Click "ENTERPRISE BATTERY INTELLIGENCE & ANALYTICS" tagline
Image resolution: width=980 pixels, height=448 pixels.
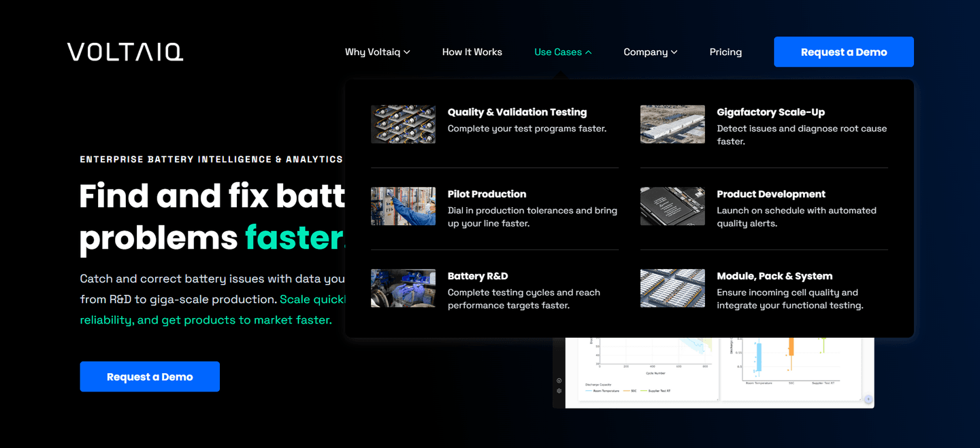point(212,159)
